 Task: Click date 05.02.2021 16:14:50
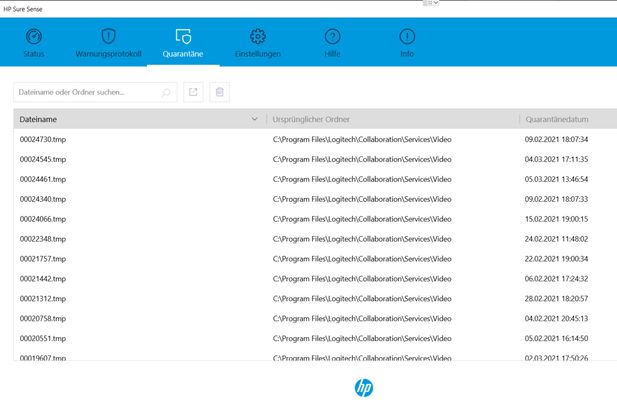556,339
